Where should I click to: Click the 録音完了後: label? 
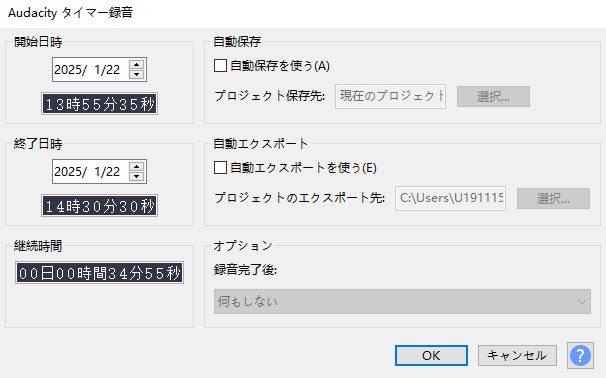pyautogui.click(x=245, y=270)
